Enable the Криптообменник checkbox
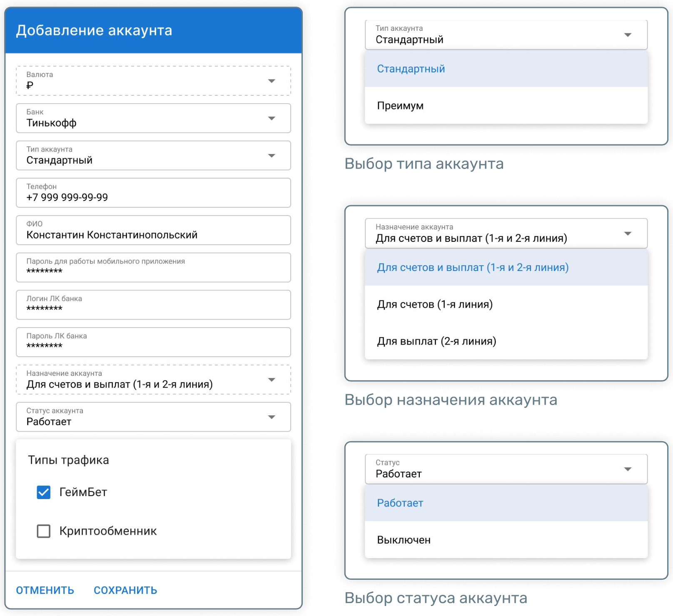 click(44, 531)
